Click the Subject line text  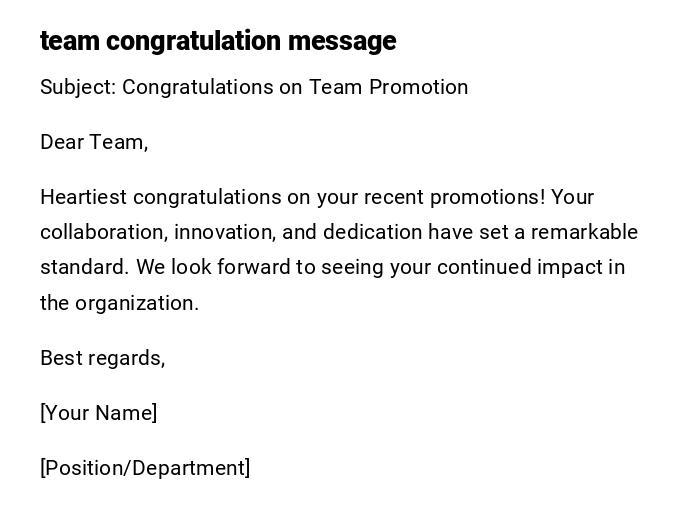coord(254,87)
